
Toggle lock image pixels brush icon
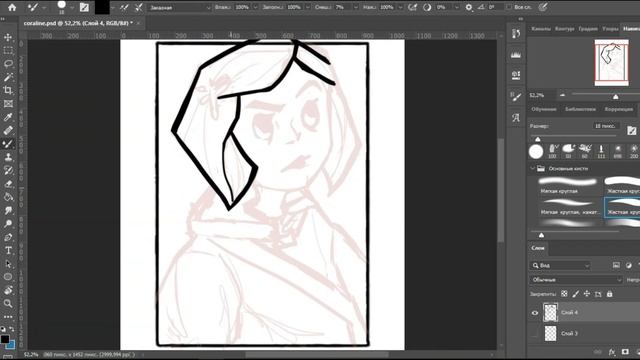[576, 294]
